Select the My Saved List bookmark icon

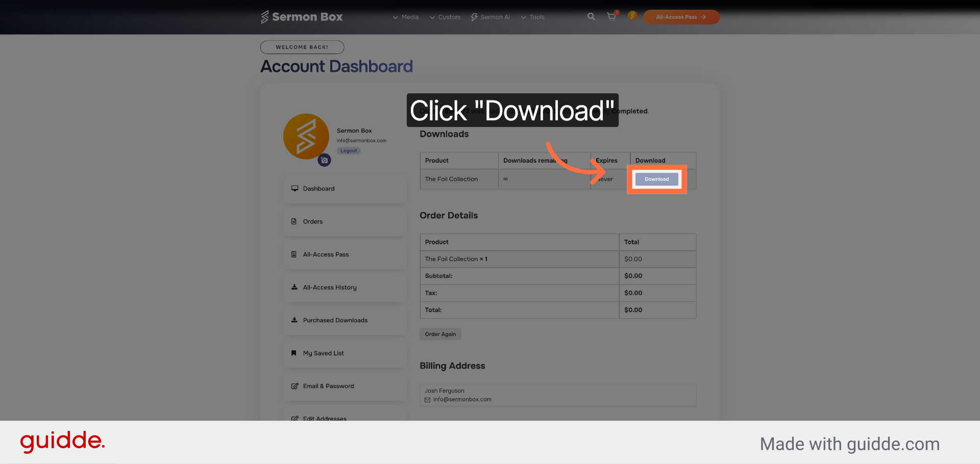[x=293, y=353]
